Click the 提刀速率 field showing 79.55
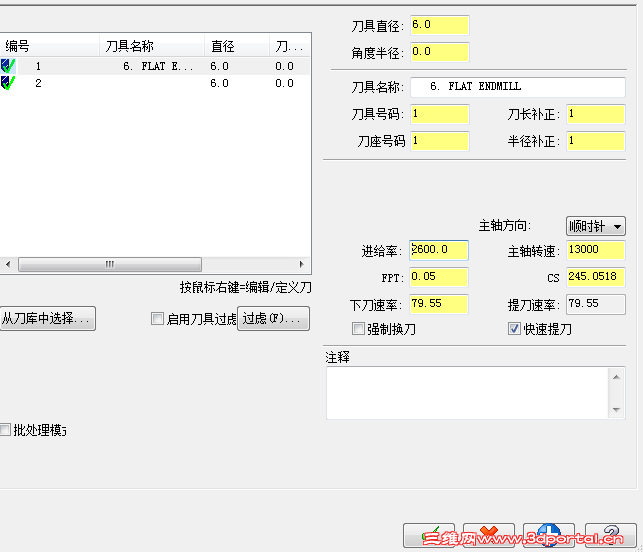 click(595, 304)
